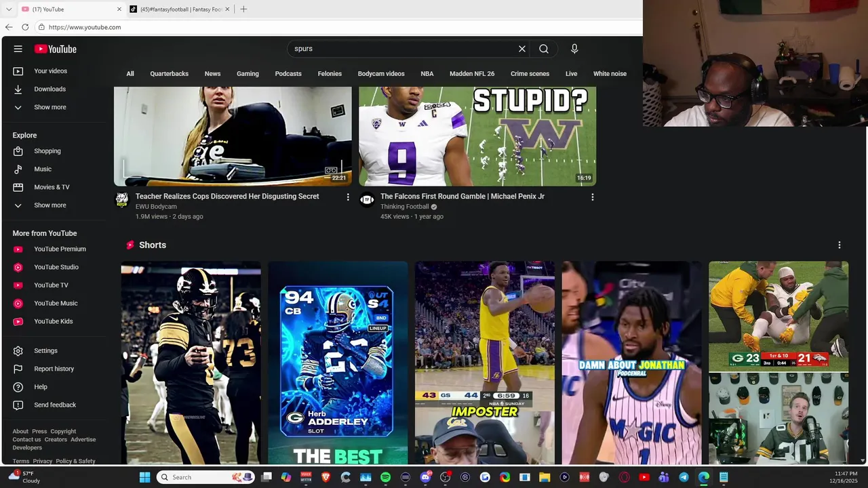Open the Teacher bodycam video thumbnail
The height and width of the screenshot is (488, 868).
point(233,136)
